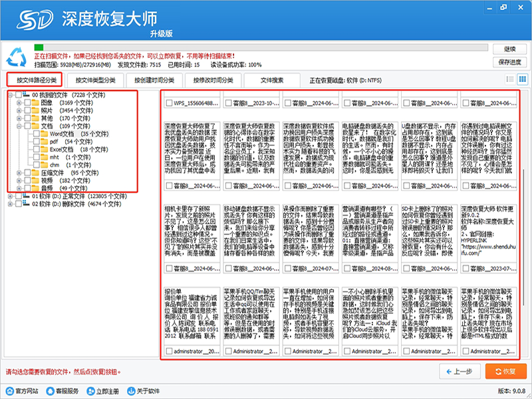This screenshot has height=399, width=532.
Task: Switch to list view icon
Action: (x=509, y=80)
